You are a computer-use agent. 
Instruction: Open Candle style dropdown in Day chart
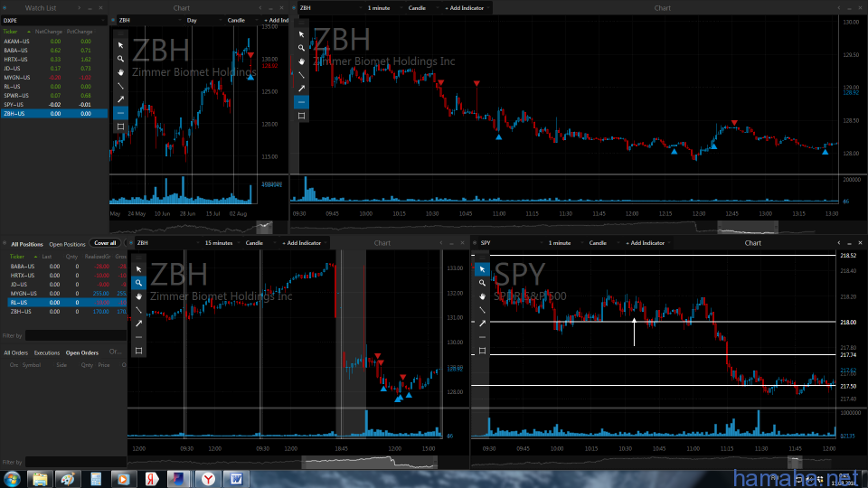242,21
